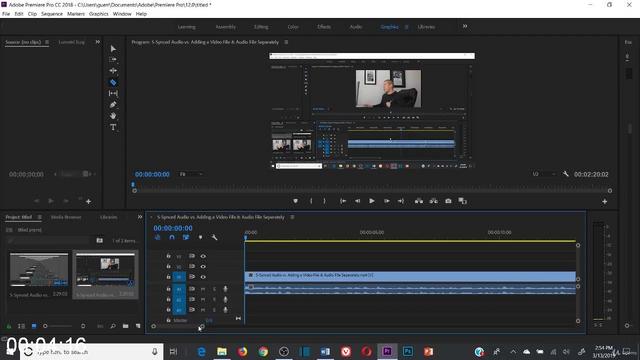Add a marker in the Program monitor
The height and width of the screenshot is (360, 640).
pos(296,201)
